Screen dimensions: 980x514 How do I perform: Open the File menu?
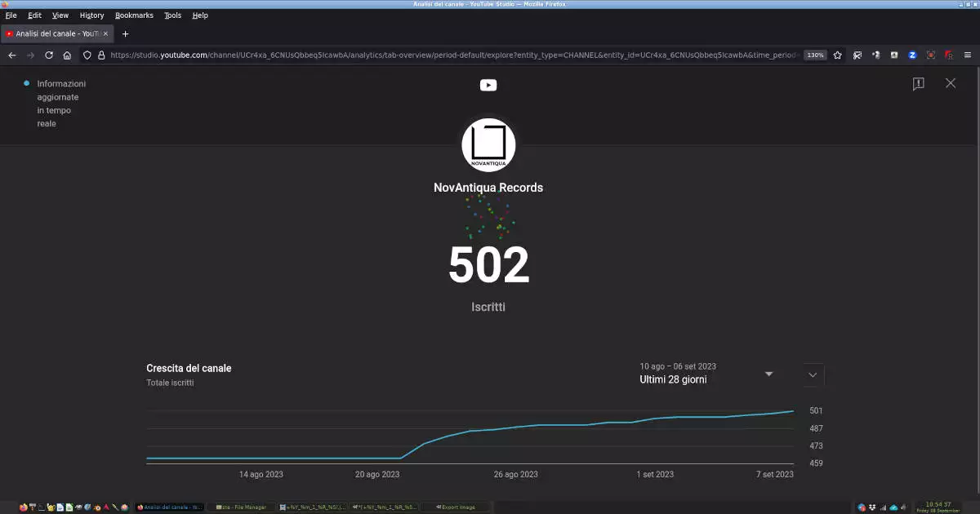tap(11, 16)
